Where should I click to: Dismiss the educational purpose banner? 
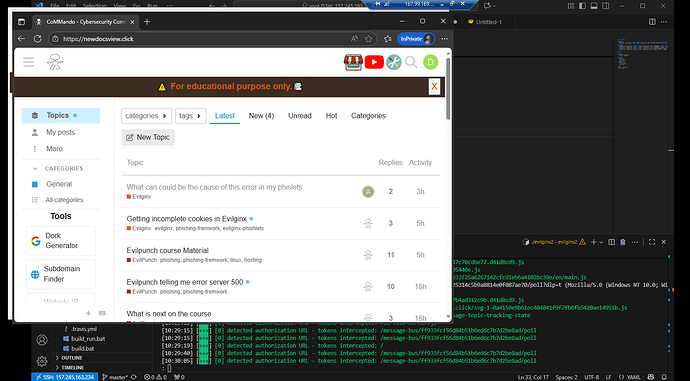point(434,86)
